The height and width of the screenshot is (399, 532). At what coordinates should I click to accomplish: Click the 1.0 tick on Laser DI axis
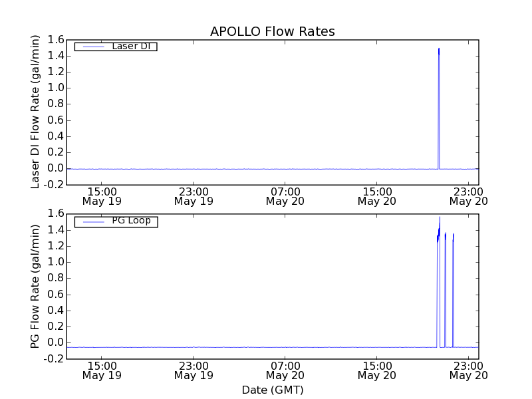tap(56, 88)
